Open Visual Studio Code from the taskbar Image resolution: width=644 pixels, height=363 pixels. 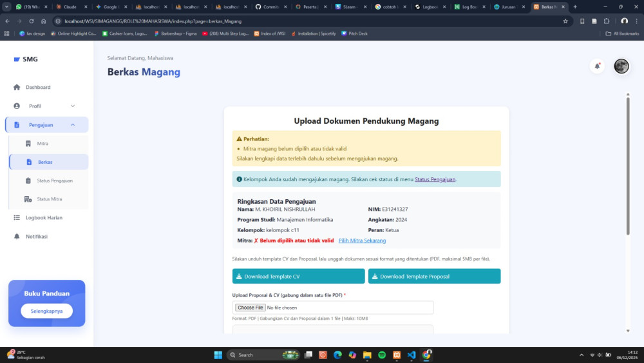pyautogui.click(x=412, y=355)
